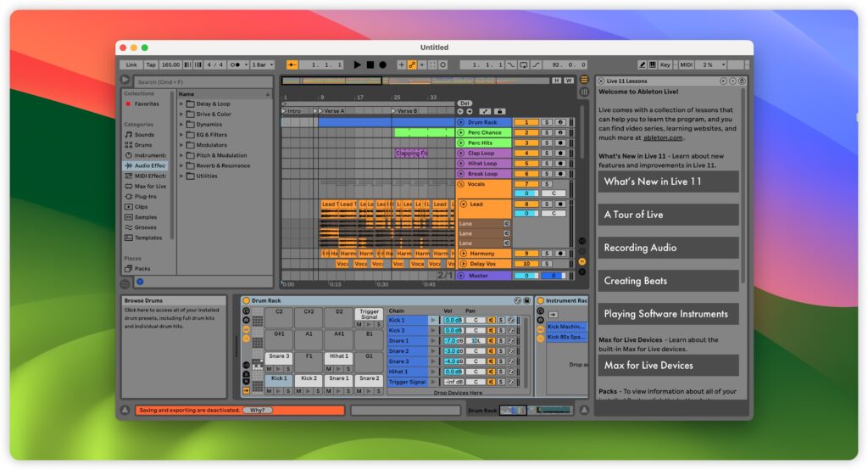868x470 pixels.
Task: Click the Stop transport button
Action: (x=370, y=64)
